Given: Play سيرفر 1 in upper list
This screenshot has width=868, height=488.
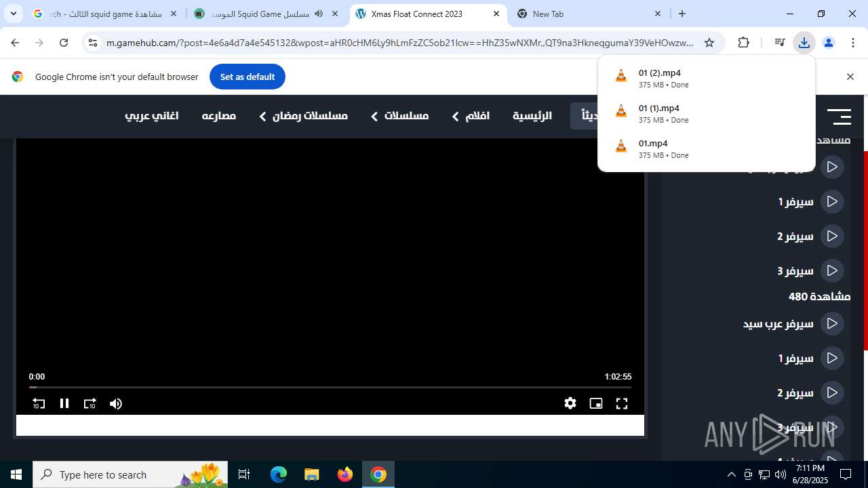Looking at the screenshot, I should pyautogui.click(x=810, y=201).
